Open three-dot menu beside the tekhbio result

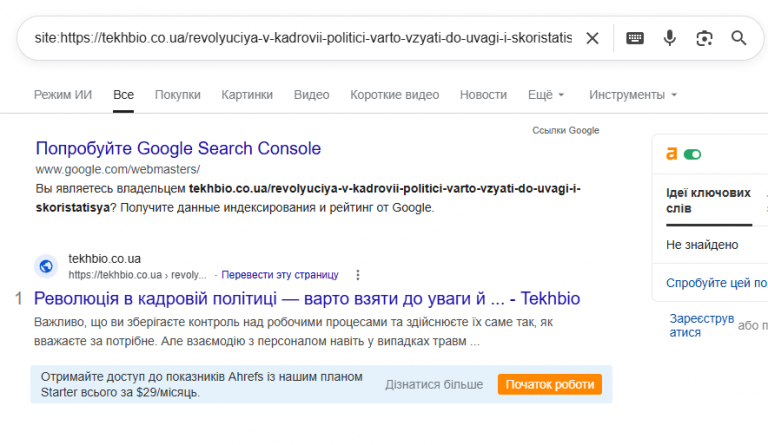point(358,275)
